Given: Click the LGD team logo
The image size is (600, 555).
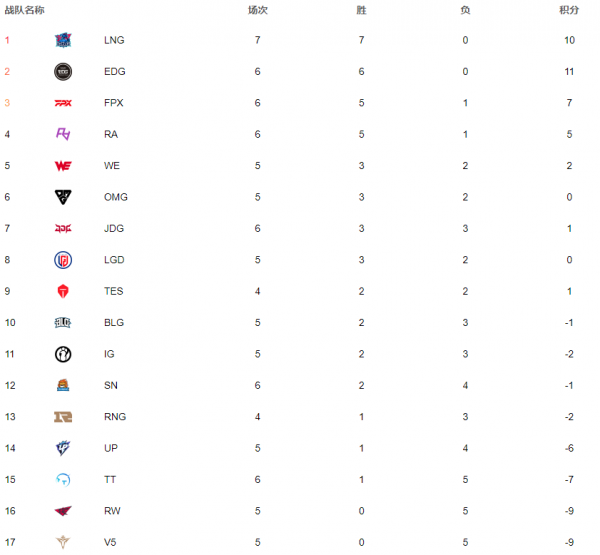Looking at the screenshot, I should [63, 260].
